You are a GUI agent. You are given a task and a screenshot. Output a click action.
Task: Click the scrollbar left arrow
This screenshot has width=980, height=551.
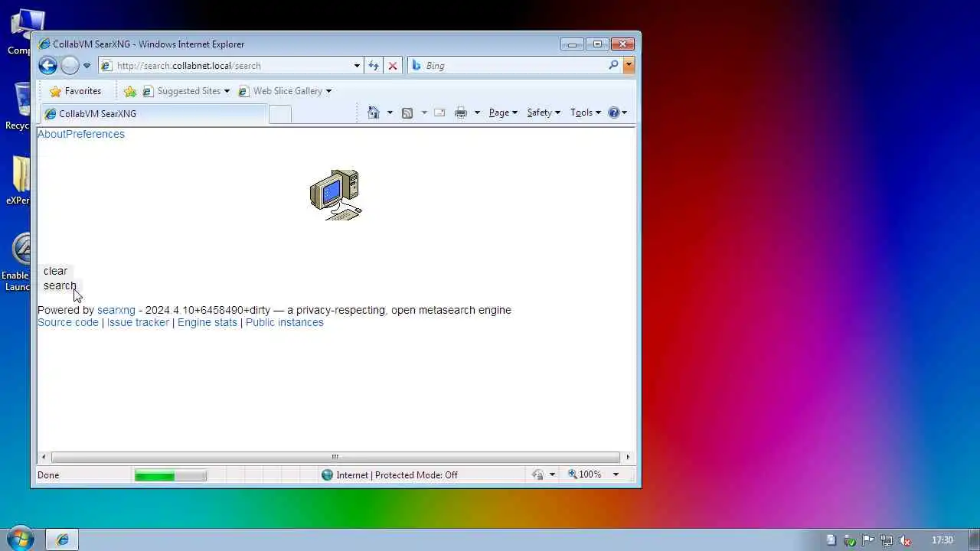pyautogui.click(x=44, y=457)
